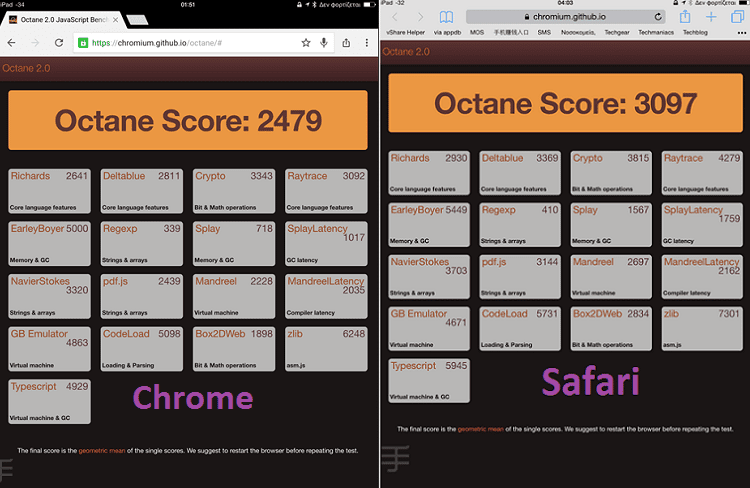Go back in Safari using the back chevron
The image size is (750, 488).
point(395,17)
